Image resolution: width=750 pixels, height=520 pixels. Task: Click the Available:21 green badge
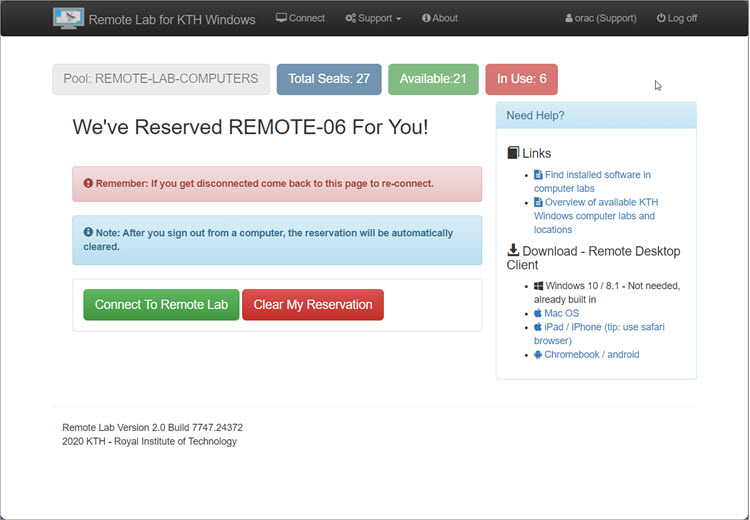[x=433, y=79]
